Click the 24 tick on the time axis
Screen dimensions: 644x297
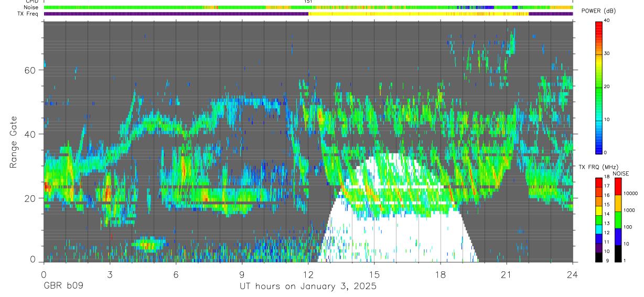pos(573,275)
